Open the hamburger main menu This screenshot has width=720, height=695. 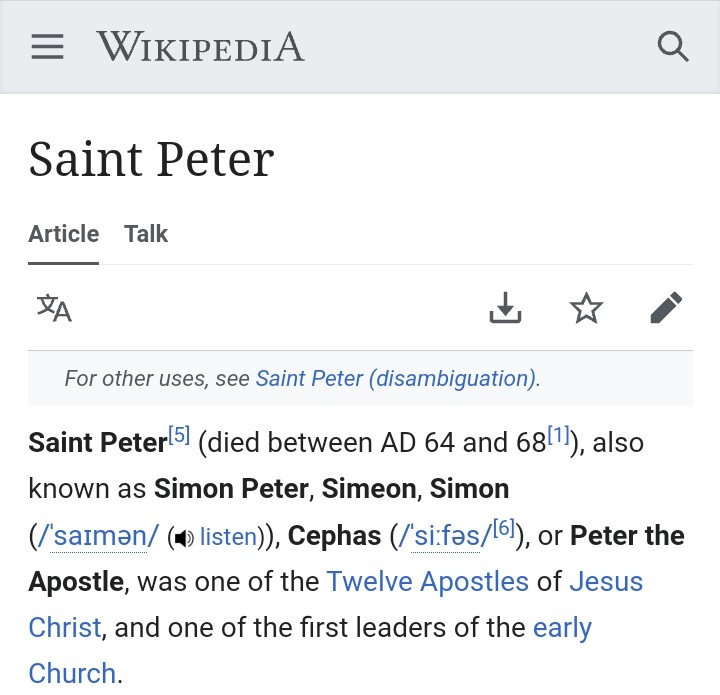tap(47, 47)
